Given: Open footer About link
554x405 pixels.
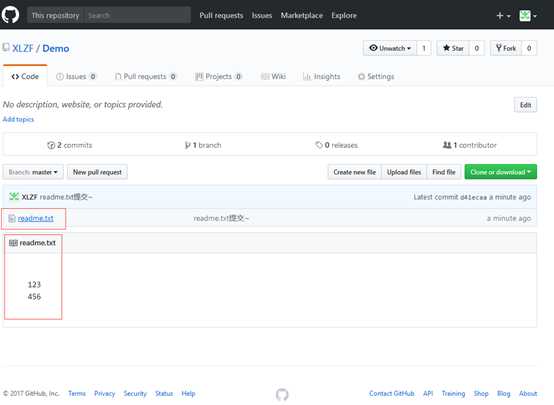Looking at the screenshot, I should [528, 393].
